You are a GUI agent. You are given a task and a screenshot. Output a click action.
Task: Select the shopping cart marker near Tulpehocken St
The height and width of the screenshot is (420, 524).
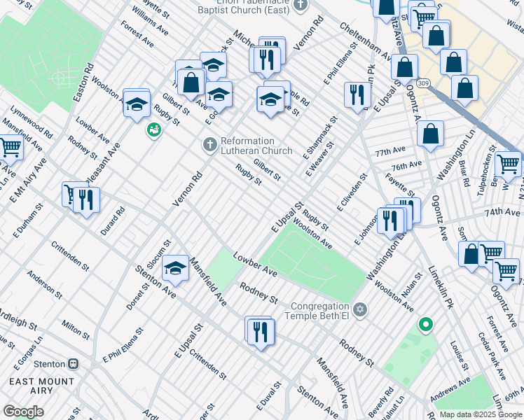[508, 165]
